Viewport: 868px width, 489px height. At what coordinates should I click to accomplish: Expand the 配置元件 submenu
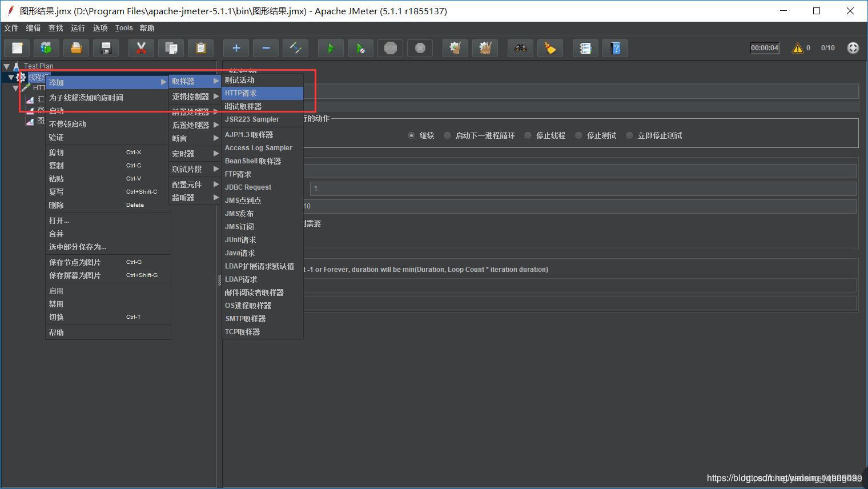(195, 185)
